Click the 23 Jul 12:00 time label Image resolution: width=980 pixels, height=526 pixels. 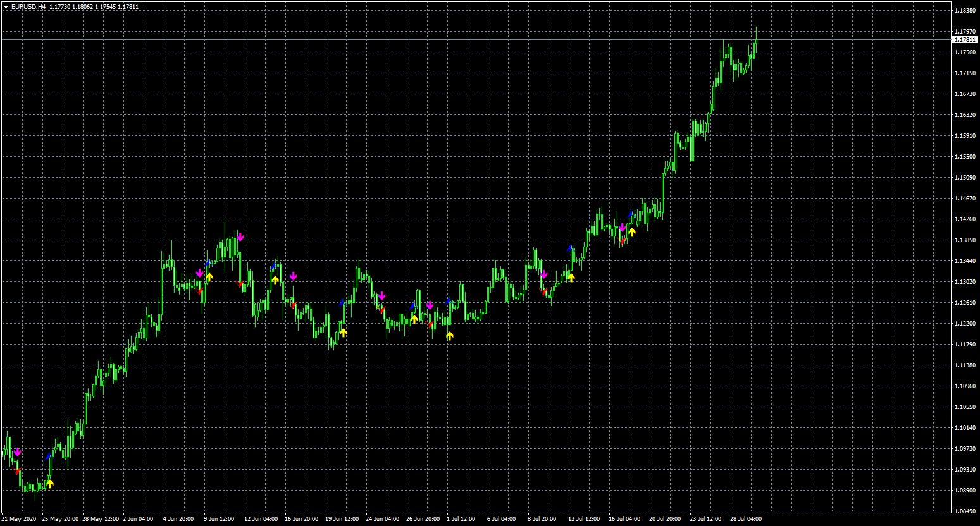[x=706, y=519]
